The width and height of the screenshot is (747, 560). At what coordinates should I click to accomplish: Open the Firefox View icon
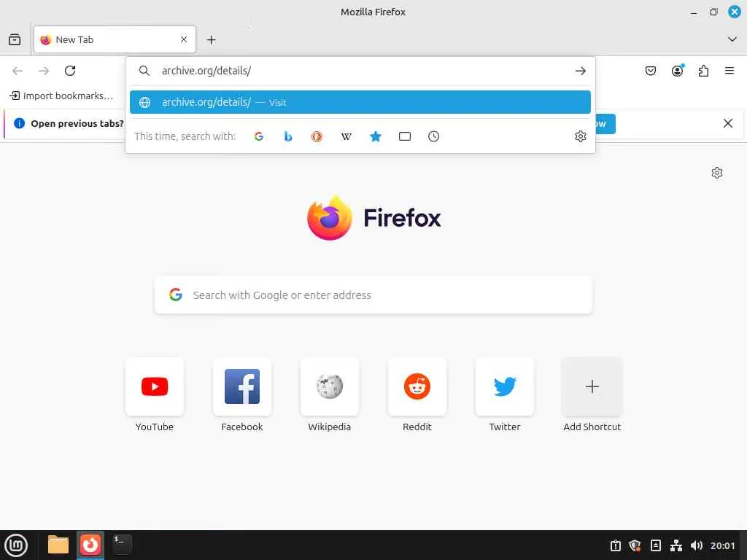[15, 39]
